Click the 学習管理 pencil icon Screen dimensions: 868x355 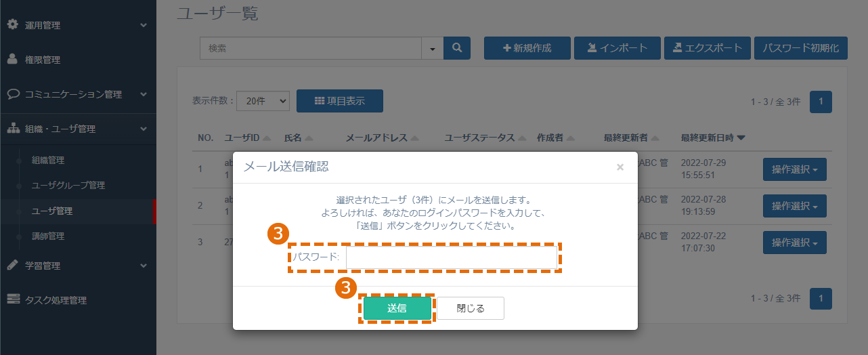point(12,265)
